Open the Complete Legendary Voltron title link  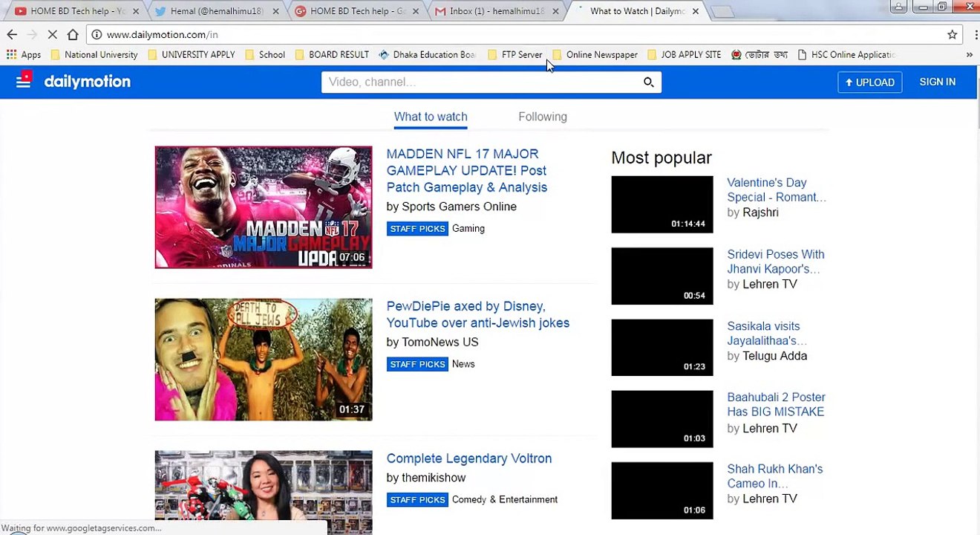pos(469,458)
